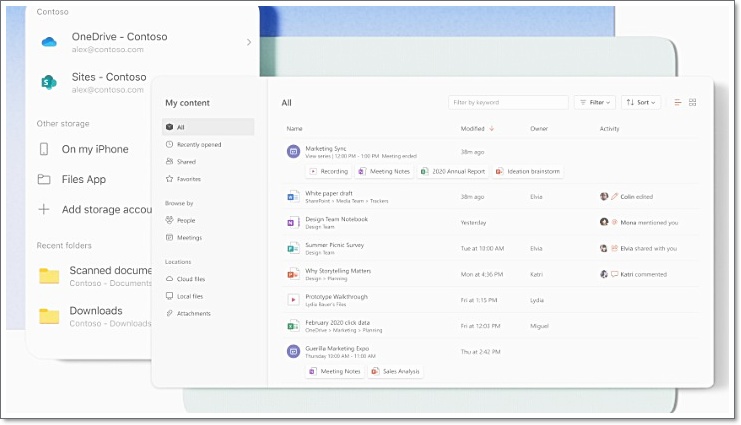Click Mona mentioned you activity

639,222
